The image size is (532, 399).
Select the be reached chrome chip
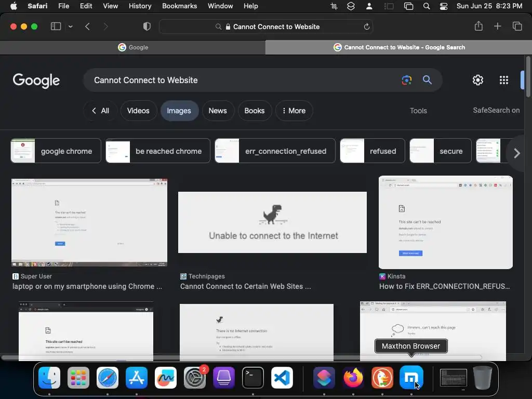pyautogui.click(x=158, y=151)
